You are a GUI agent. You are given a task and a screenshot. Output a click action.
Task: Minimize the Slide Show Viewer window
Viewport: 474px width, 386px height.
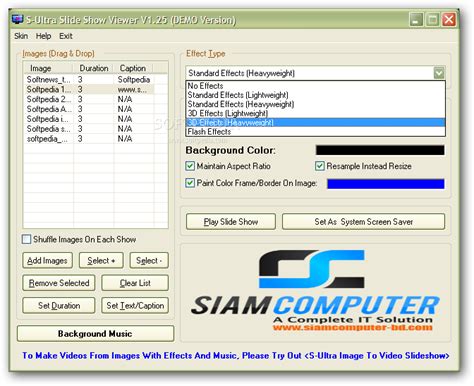(416, 20)
